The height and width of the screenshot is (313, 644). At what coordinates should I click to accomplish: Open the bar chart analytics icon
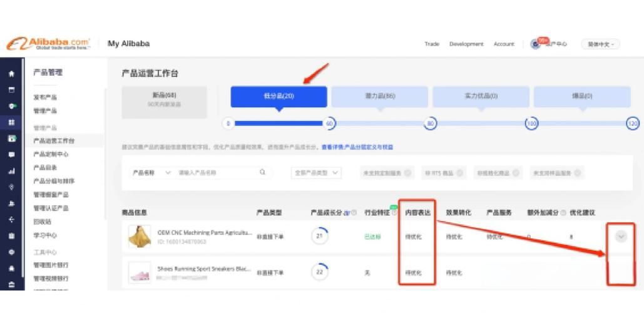click(11, 172)
